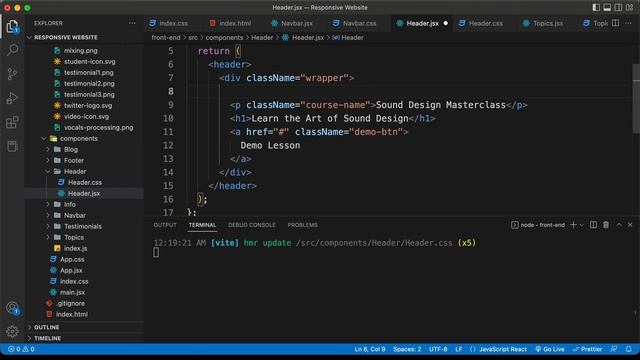Screen dimensions: 640x360
Task: Open the Source Control view
Action: 12,74
